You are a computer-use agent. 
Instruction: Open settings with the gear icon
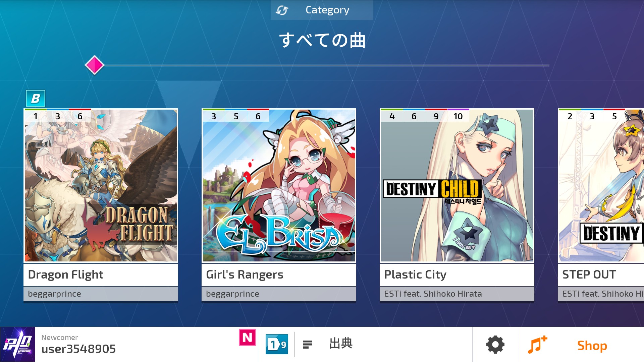click(495, 344)
